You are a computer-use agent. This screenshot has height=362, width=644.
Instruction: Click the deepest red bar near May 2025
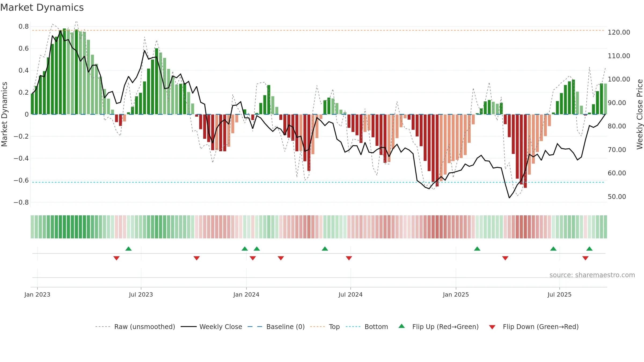coord(525,151)
